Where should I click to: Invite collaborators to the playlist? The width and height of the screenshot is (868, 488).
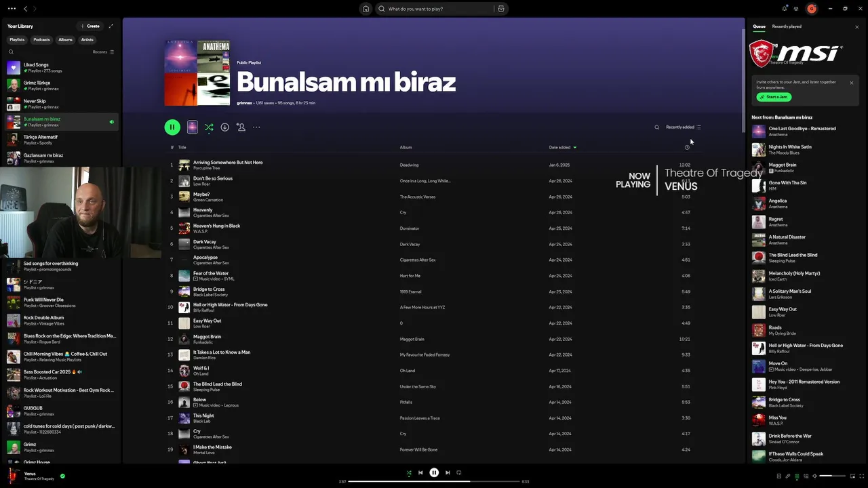tap(241, 127)
